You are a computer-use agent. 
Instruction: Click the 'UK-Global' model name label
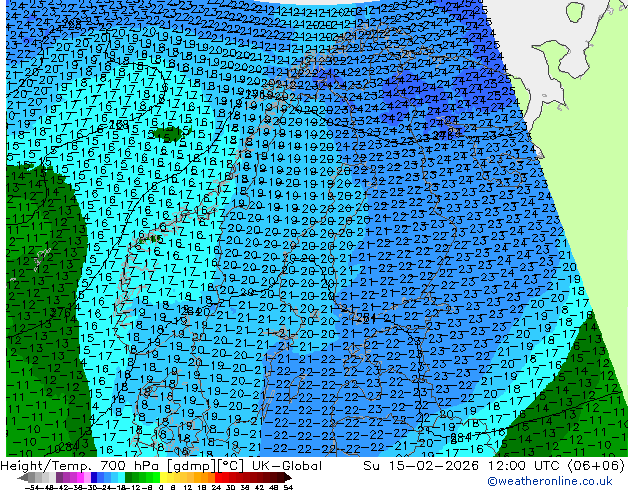[x=287, y=466]
